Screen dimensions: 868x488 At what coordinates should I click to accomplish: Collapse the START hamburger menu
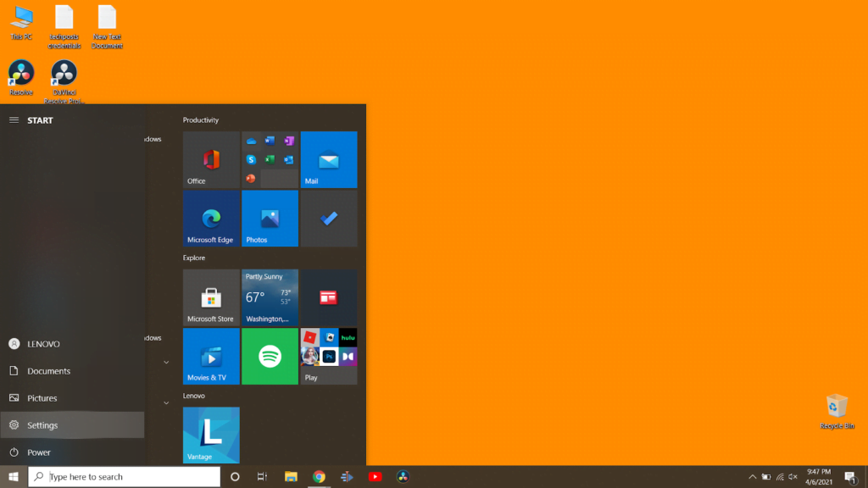coord(14,120)
